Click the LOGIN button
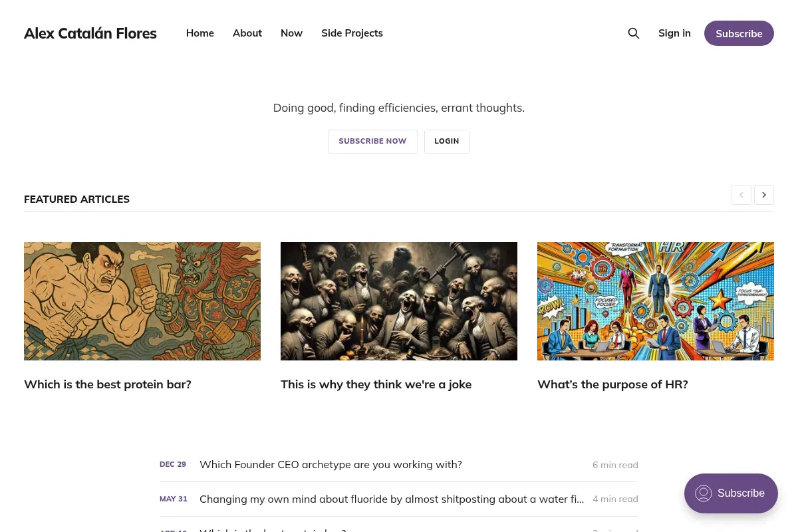 pyautogui.click(x=447, y=142)
